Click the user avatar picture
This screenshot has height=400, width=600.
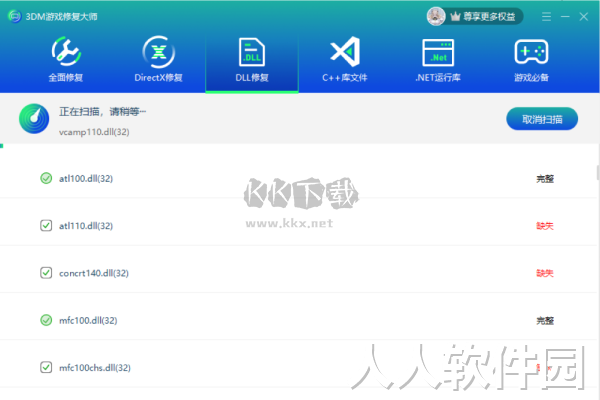(436, 16)
